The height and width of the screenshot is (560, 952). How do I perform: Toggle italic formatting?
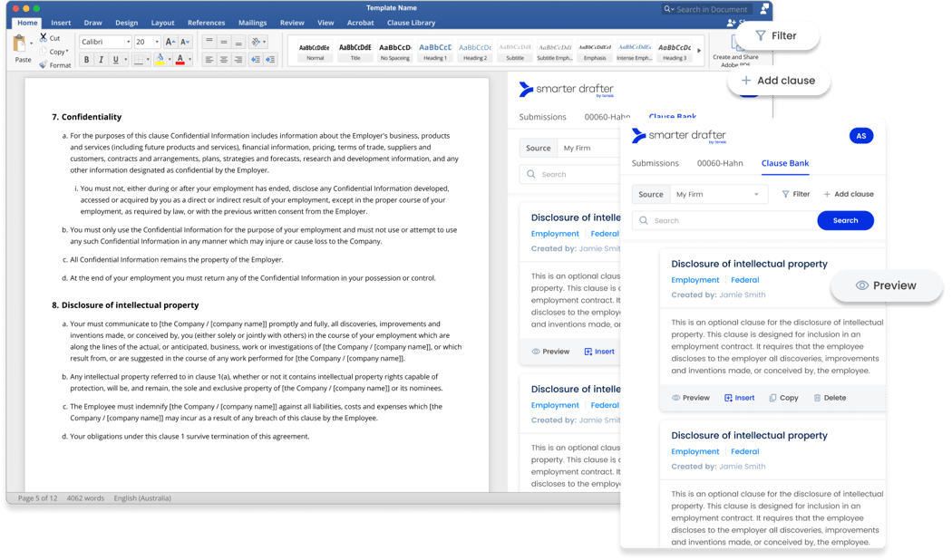point(101,59)
